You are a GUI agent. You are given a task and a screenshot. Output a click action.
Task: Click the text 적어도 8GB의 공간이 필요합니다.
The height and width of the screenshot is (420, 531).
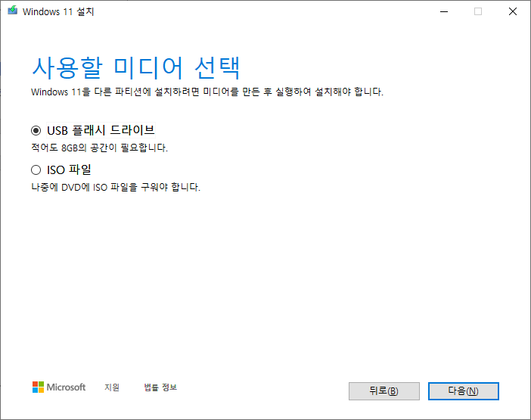[100, 148]
